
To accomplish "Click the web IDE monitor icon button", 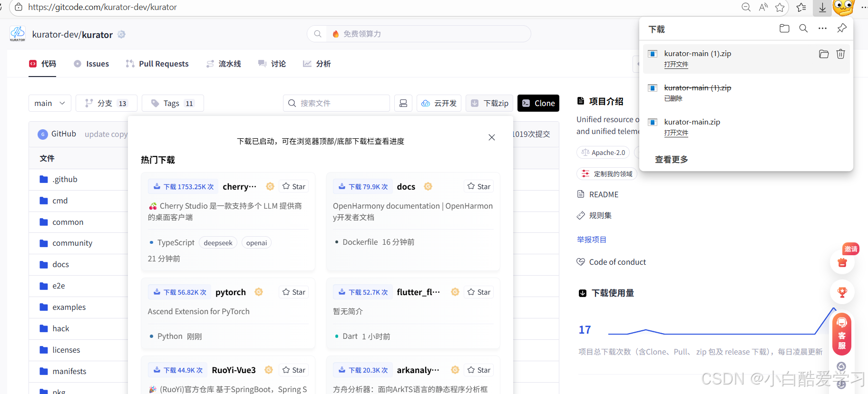I will tap(403, 103).
